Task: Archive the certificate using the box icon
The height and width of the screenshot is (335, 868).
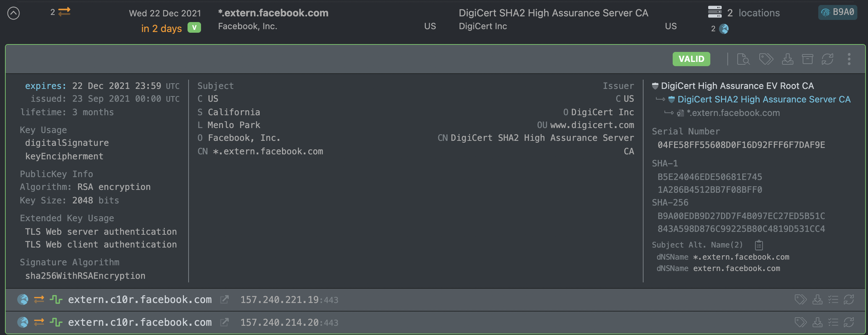Action: click(807, 59)
